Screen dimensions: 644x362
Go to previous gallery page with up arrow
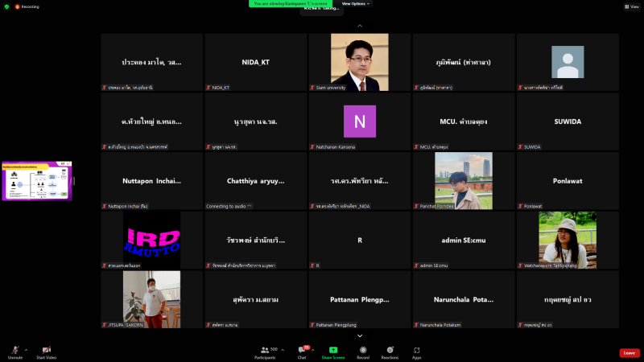359,27
